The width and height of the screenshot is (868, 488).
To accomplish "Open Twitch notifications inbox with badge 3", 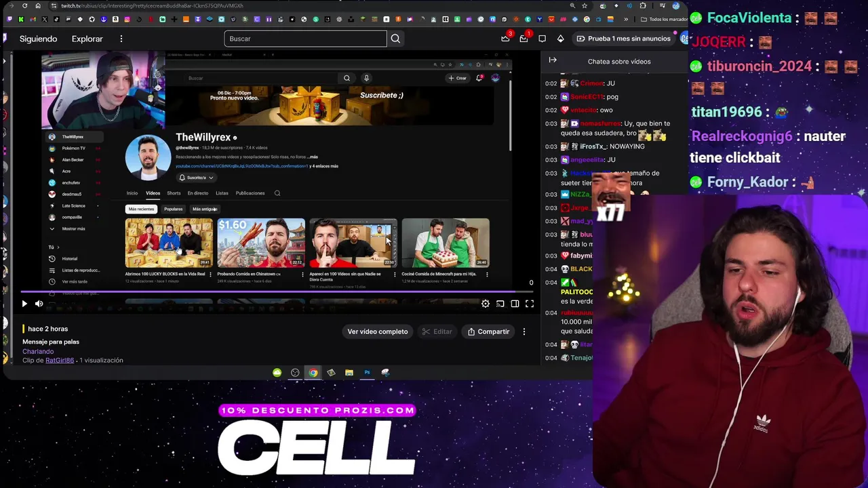I will pos(506,39).
